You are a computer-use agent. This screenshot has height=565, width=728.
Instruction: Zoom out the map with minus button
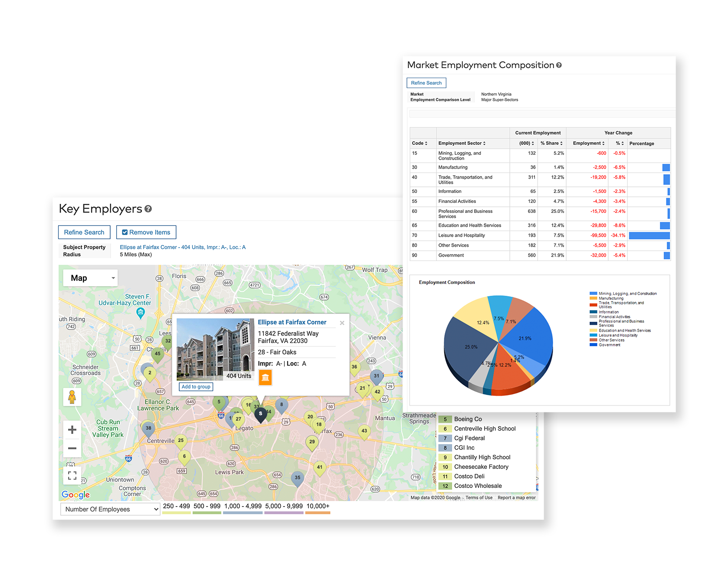72,448
